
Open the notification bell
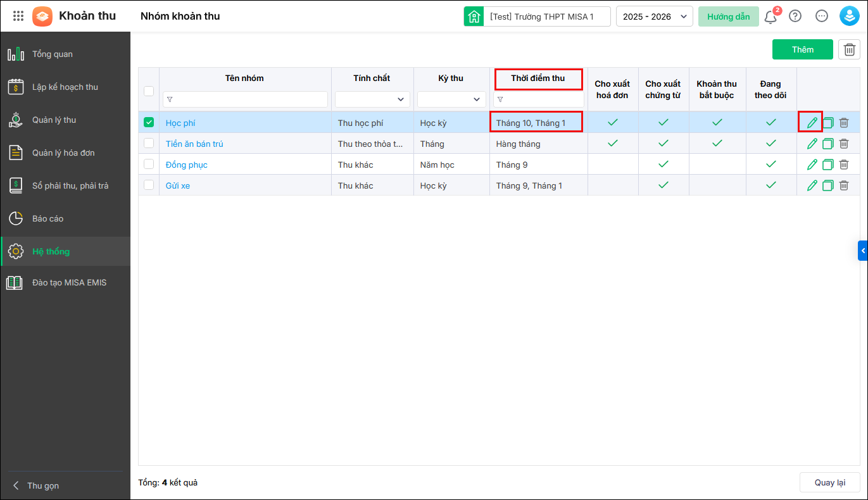click(771, 16)
